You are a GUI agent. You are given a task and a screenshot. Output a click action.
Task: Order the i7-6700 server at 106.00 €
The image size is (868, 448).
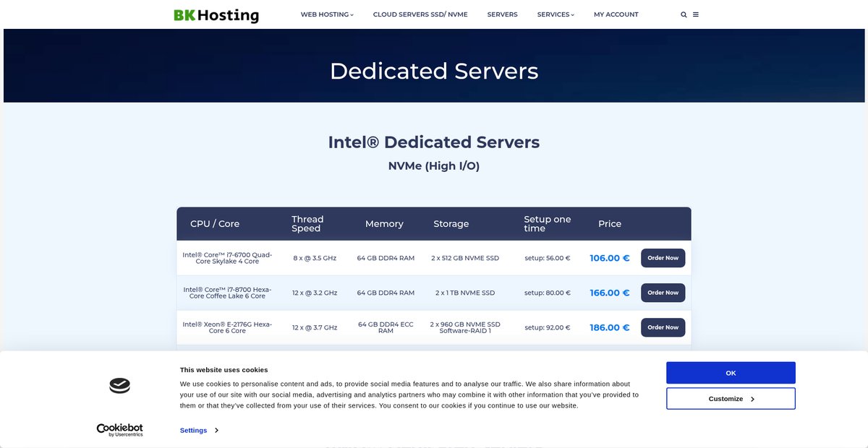(663, 258)
